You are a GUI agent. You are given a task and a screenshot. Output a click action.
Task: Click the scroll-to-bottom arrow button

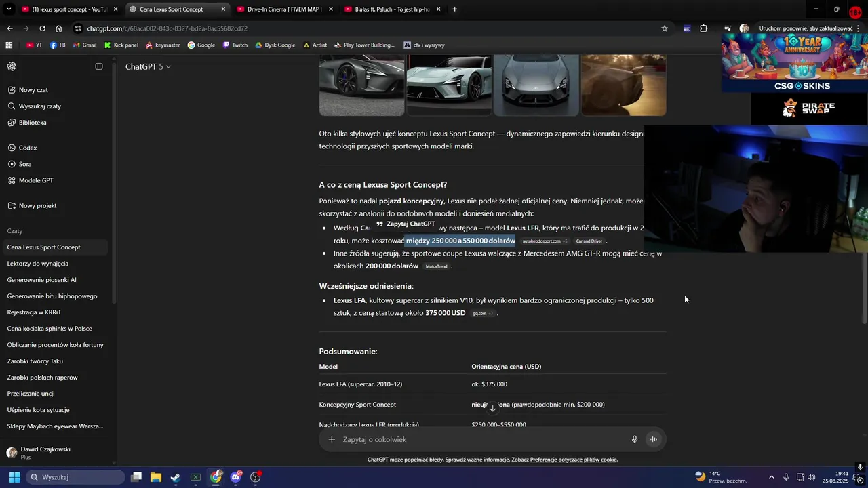coord(493,408)
